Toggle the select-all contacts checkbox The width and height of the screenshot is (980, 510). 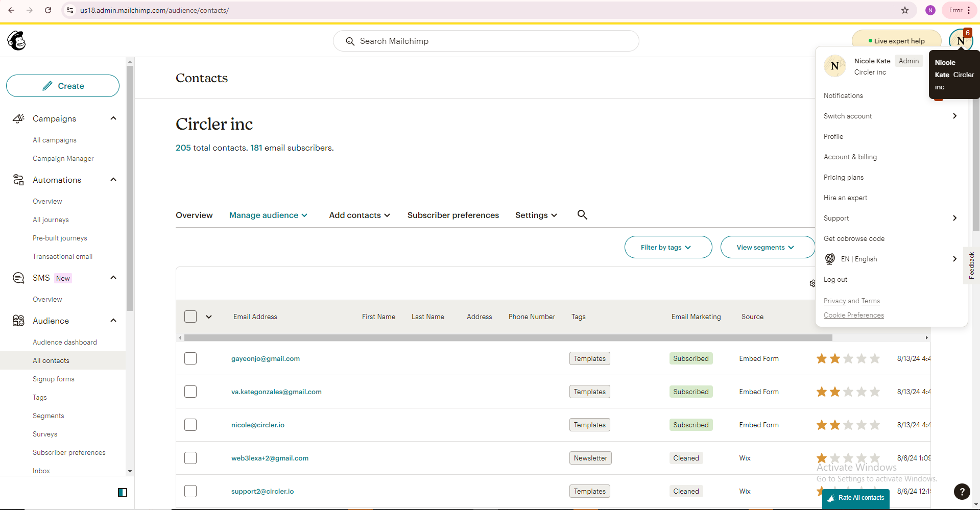190,317
